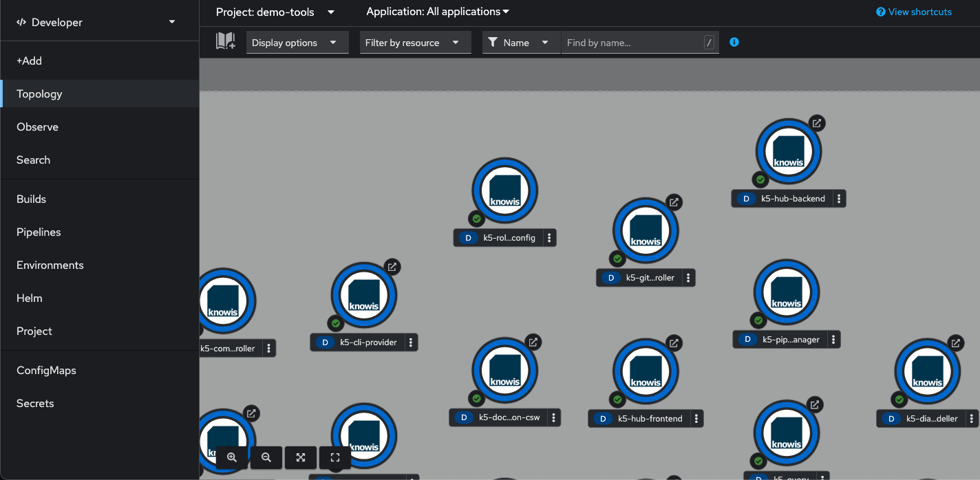This screenshot has height=480, width=980.
Task: Open URL decorator on the k5-hub-backend node
Action: tap(817, 123)
